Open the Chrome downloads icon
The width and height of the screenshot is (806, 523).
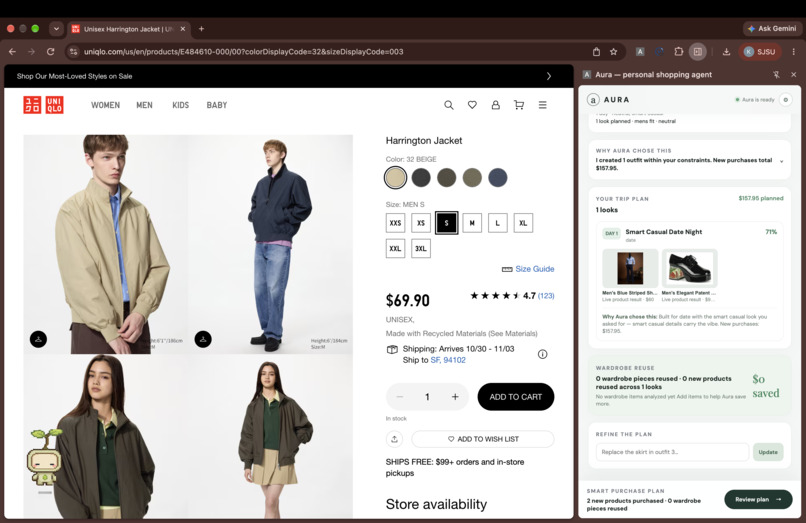coord(726,51)
